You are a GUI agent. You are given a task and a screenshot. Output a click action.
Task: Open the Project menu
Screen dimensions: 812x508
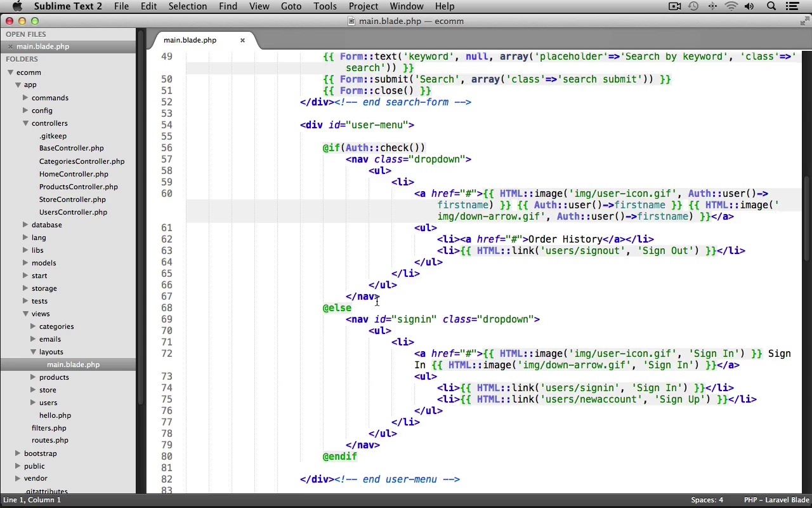coord(363,6)
